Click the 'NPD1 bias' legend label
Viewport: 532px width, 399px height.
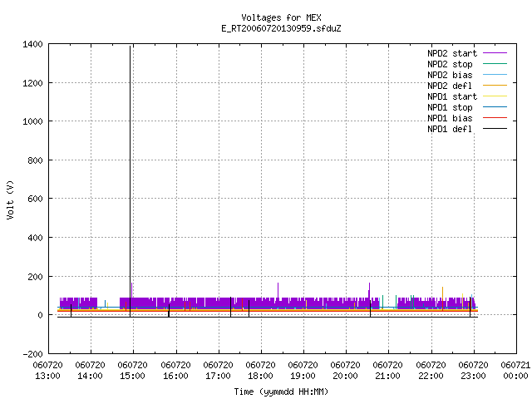[450, 118]
